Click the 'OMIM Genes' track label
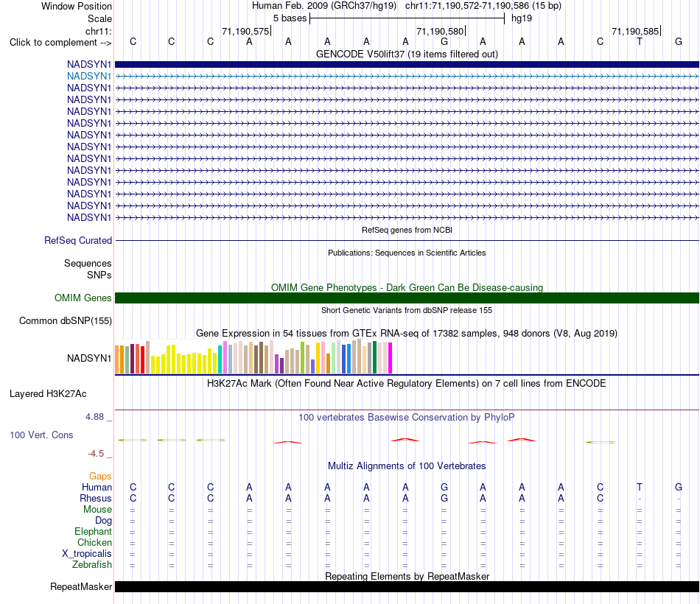 tap(83, 298)
